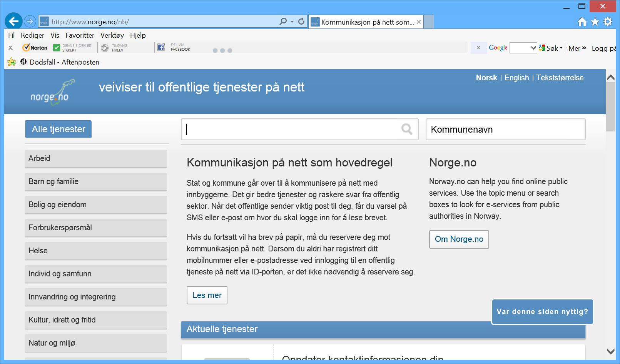Open the Rediger menu
620x364 pixels.
click(32, 35)
